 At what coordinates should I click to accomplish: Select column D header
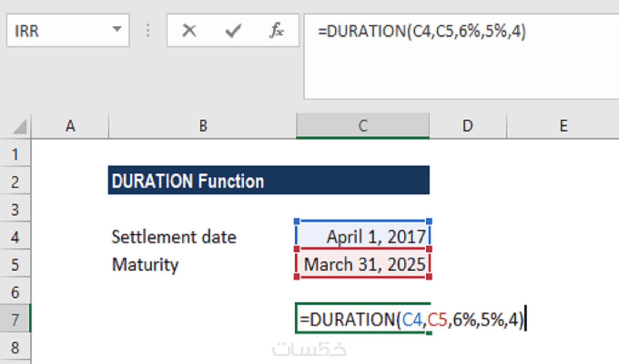(x=468, y=126)
